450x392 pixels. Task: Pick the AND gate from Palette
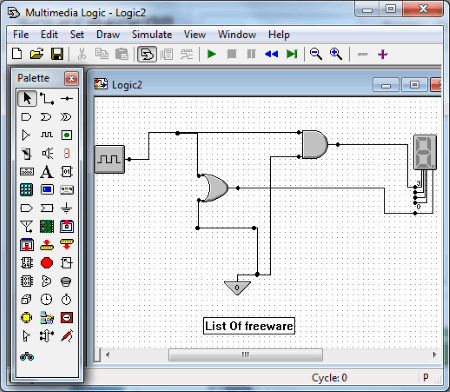point(26,117)
